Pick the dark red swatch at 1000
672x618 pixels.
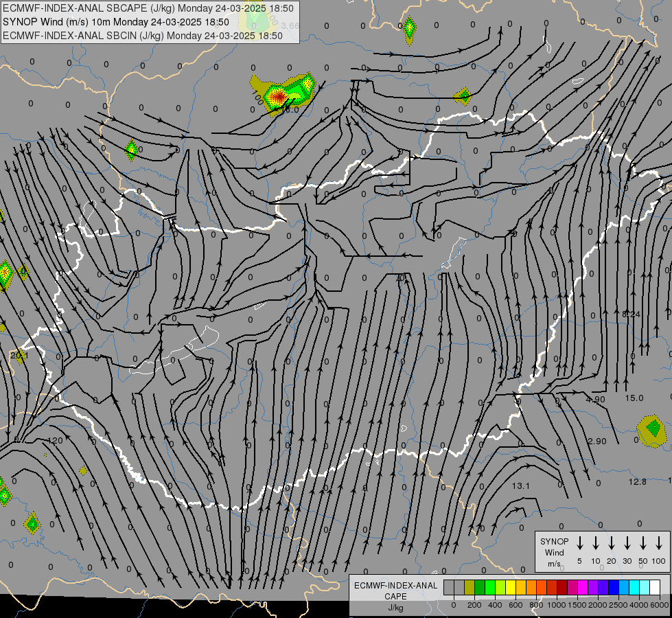click(562, 587)
